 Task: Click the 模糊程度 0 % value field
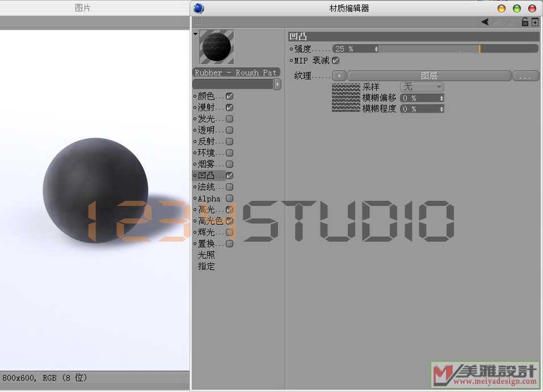419,109
